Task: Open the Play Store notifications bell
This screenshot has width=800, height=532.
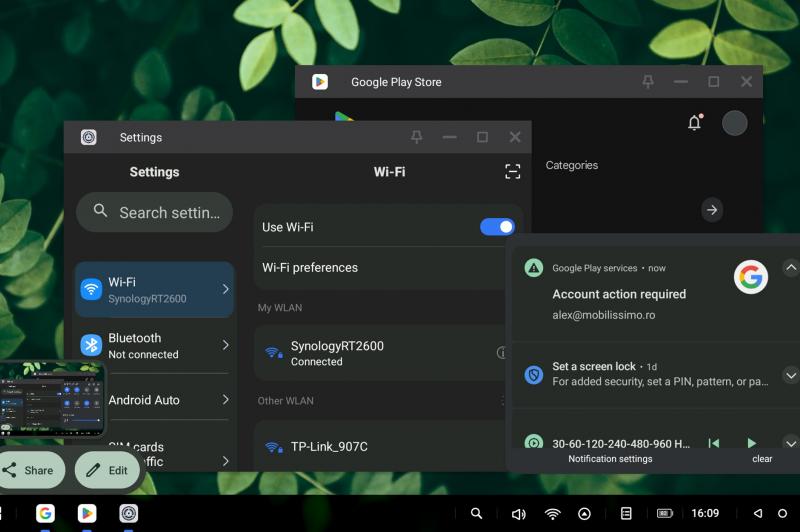Action: [x=694, y=123]
